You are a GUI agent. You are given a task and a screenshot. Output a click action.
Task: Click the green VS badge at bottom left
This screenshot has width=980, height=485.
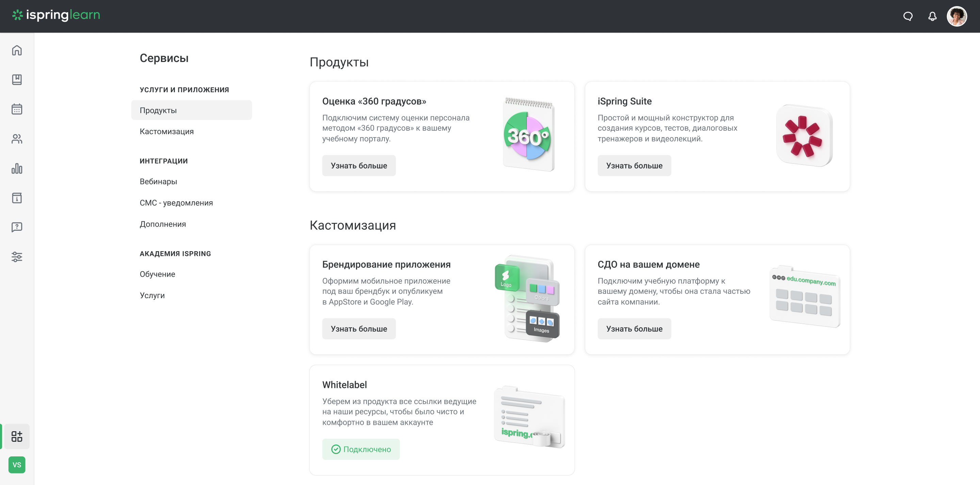(x=17, y=465)
